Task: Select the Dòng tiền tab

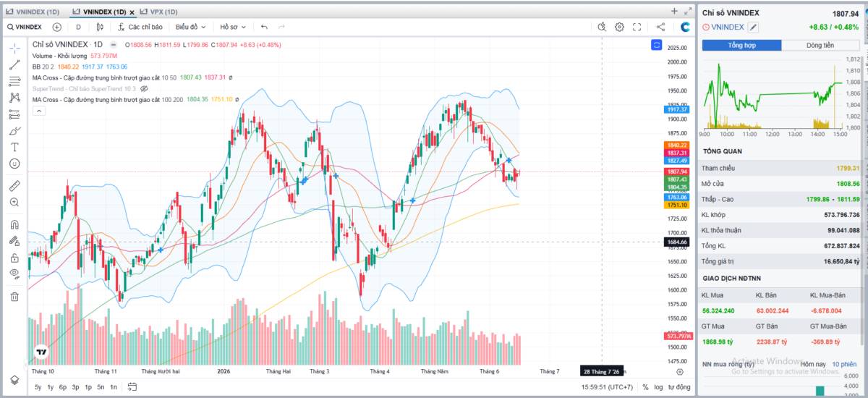Action: point(820,45)
